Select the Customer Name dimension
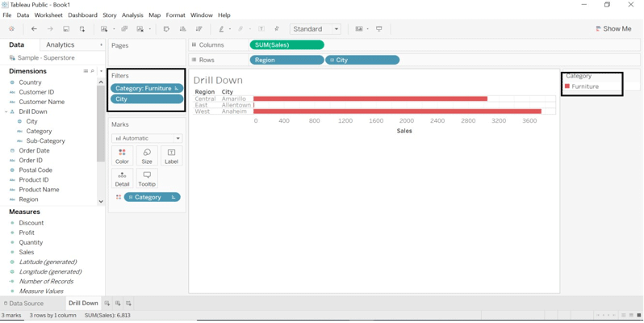This screenshot has height=323, width=644. point(41,102)
